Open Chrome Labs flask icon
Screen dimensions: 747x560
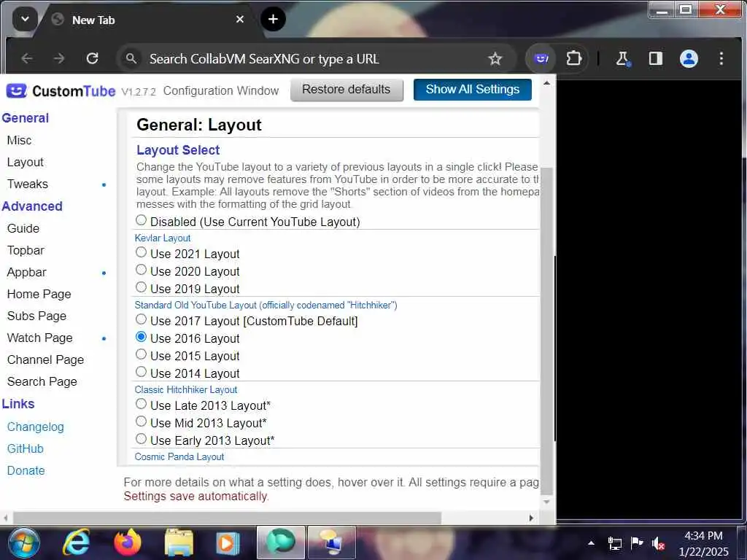[622, 58]
